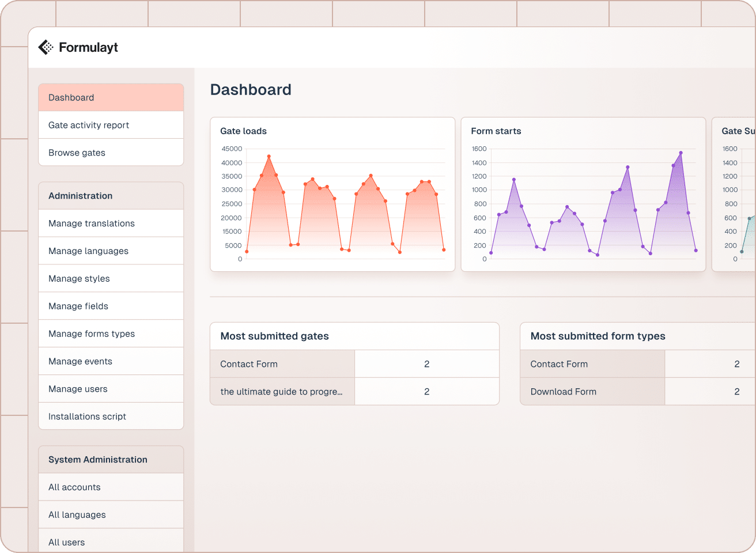Open All languages item

[111, 515]
